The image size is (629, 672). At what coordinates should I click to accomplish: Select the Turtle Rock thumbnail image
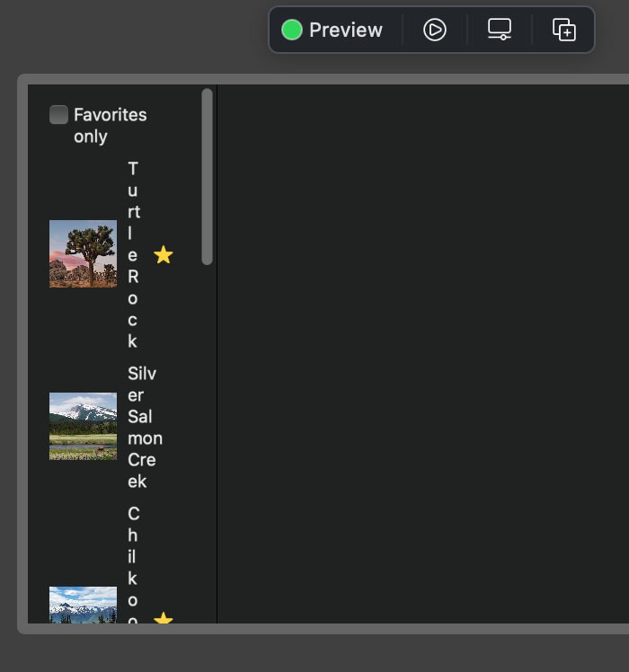(x=84, y=253)
